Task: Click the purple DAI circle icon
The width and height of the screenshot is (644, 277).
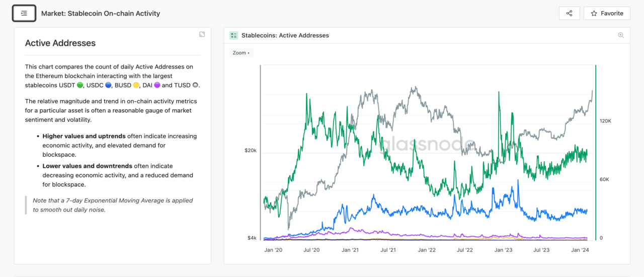Action: (157, 86)
